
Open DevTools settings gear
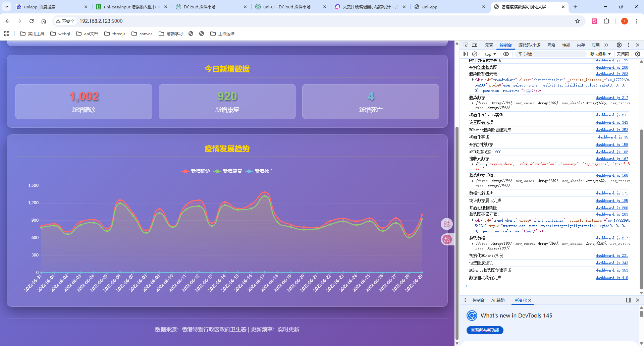point(619,45)
